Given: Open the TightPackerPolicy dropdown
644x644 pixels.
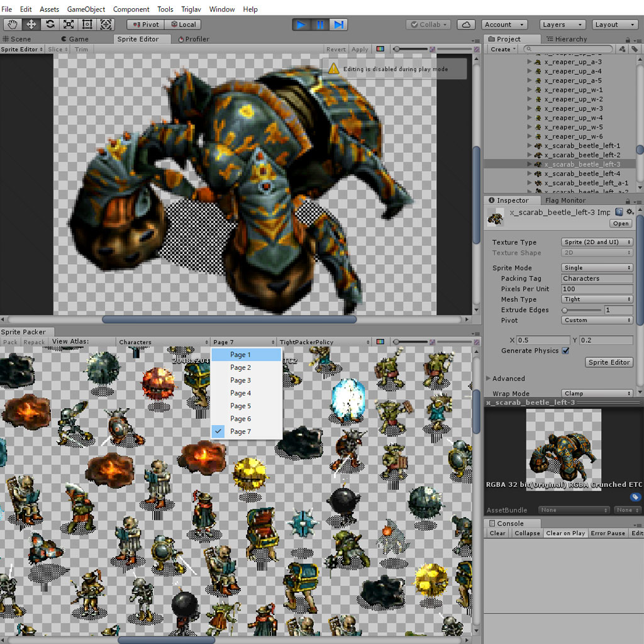Looking at the screenshot, I should [325, 341].
